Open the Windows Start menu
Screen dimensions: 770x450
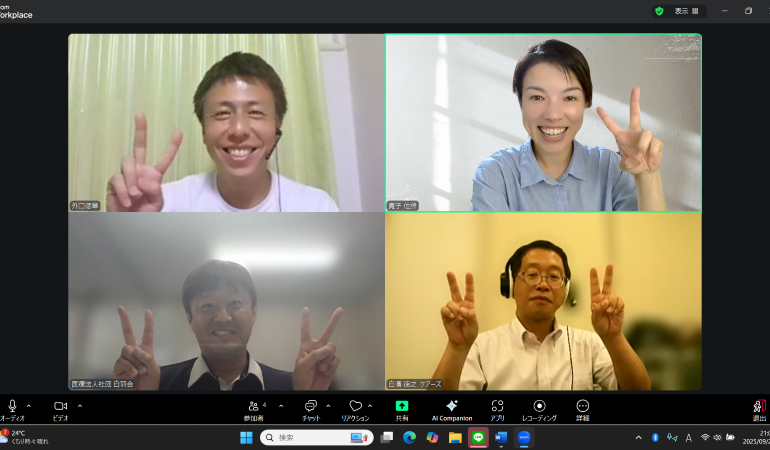pos(246,437)
